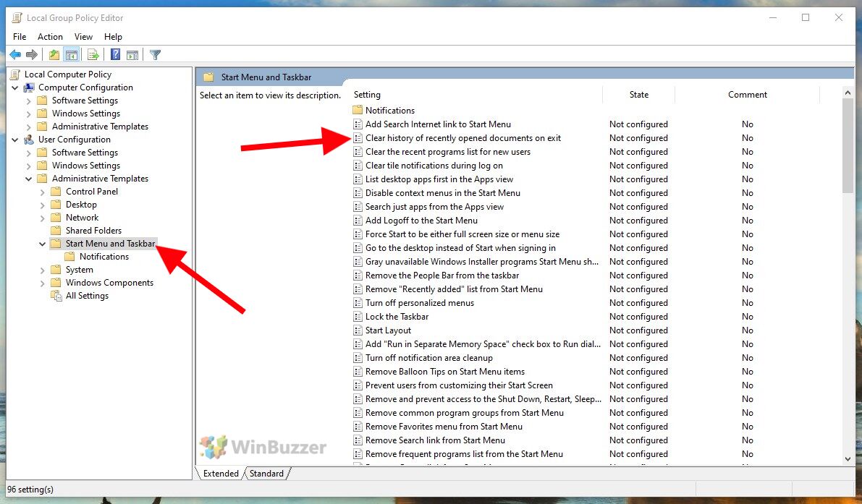
Task: Select 'Clear history of recently opened documents on exit'
Action: pyautogui.click(x=462, y=138)
